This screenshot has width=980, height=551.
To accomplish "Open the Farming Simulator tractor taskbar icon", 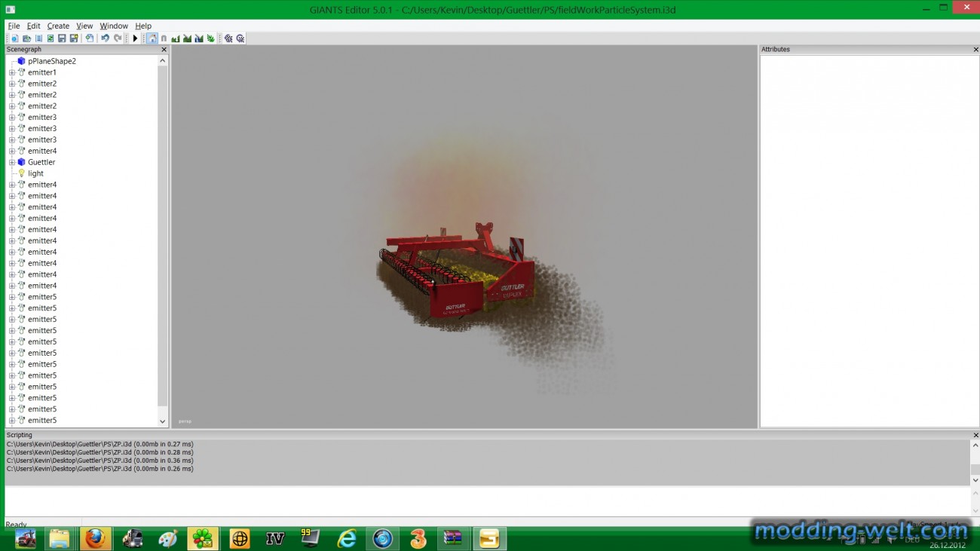I will pos(25,538).
